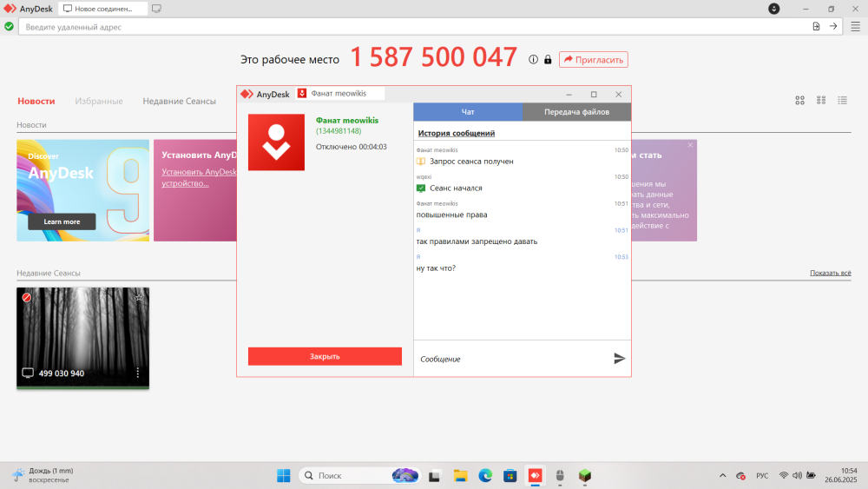Switch to the Чат tab
The height and width of the screenshot is (489, 868).
[x=468, y=112]
